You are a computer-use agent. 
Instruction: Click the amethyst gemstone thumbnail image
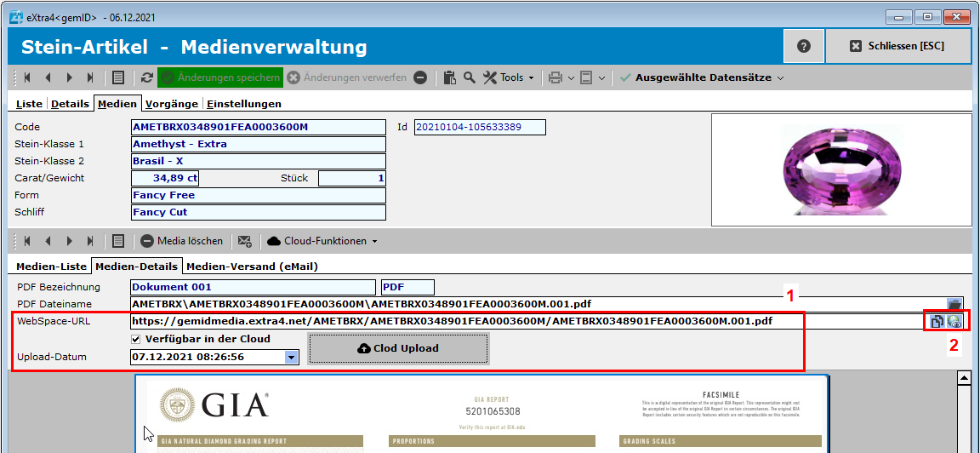click(840, 169)
